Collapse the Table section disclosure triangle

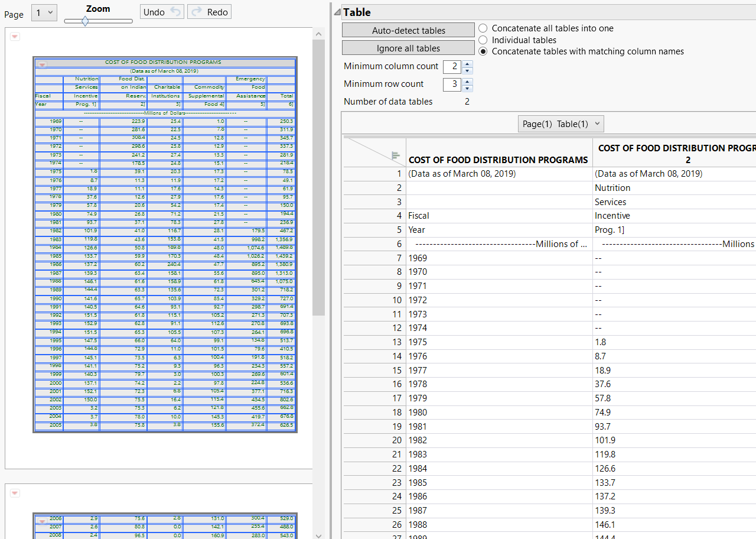(x=337, y=12)
